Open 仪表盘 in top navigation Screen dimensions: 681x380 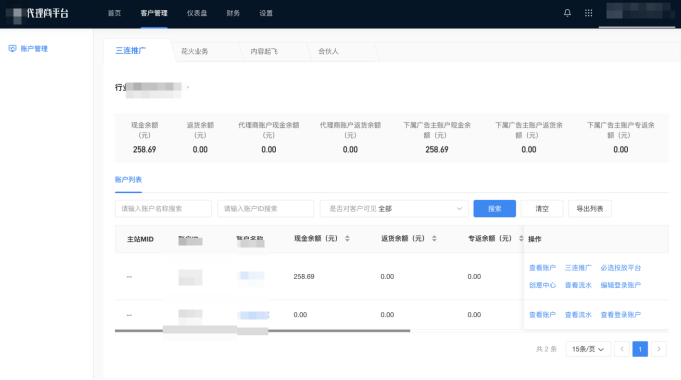[x=197, y=13]
